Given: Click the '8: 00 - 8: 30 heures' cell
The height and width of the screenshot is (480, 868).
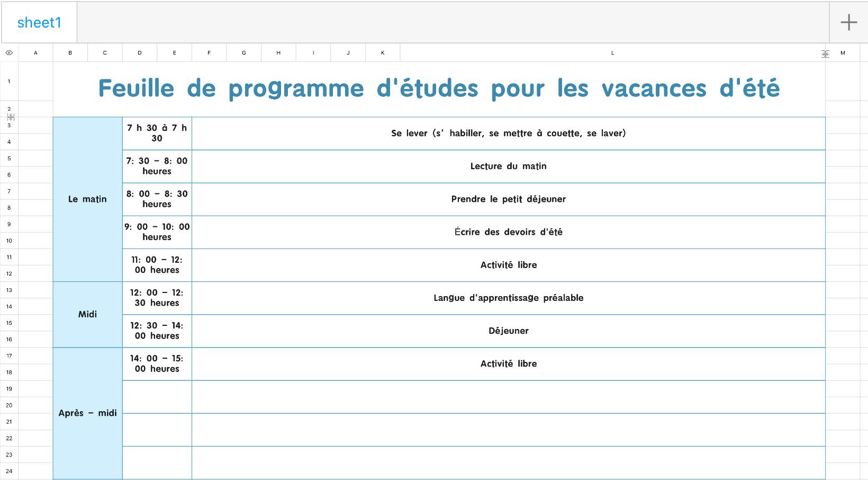Looking at the screenshot, I should pos(157,199).
